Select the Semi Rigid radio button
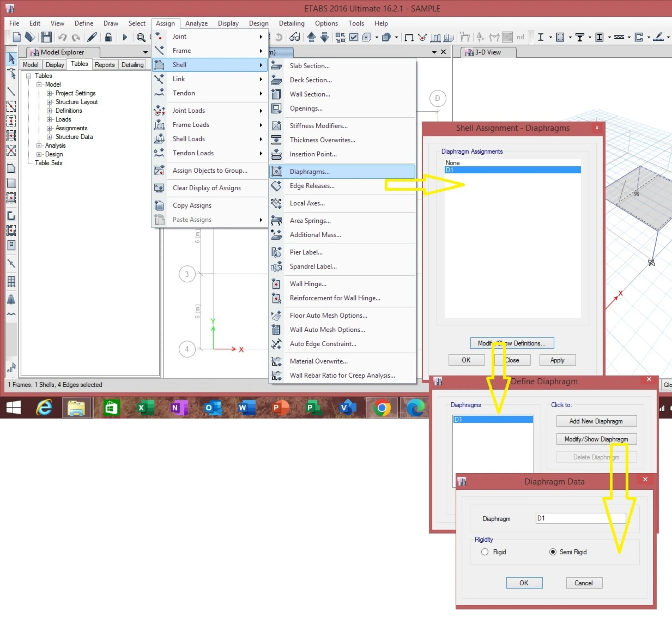Image resolution: width=672 pixels, height=618 pixels. pos(553,552)
